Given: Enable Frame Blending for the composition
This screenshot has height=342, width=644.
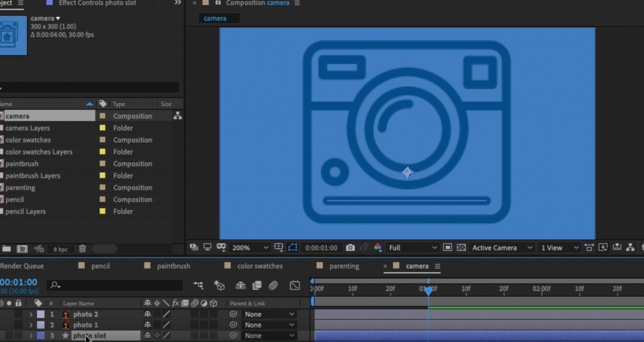Looking at the screenshot, I should [x=257, y=285].
